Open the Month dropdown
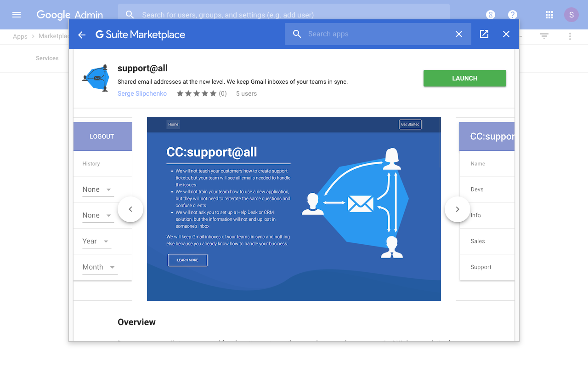Screen dimensions: 588x368 (100, 267)
